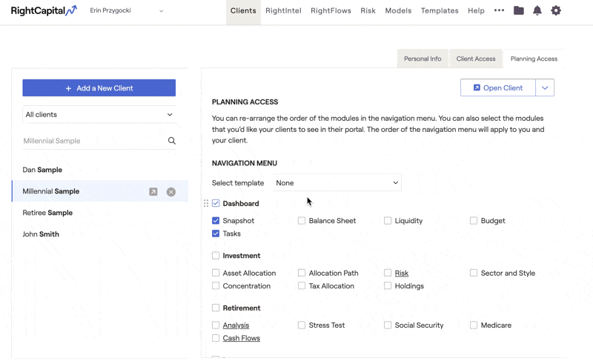Open the Select template dropdown
The height and width of the screenshot is (364, 593).
(x=337, y=183)
